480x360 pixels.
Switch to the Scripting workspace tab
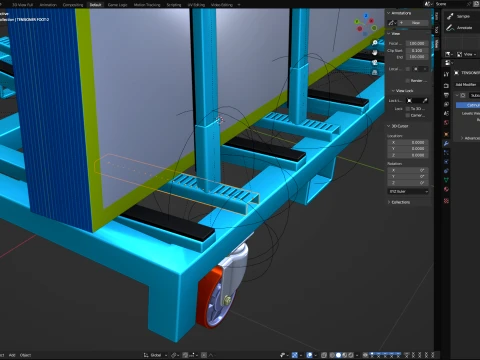(x=174, y=5)
